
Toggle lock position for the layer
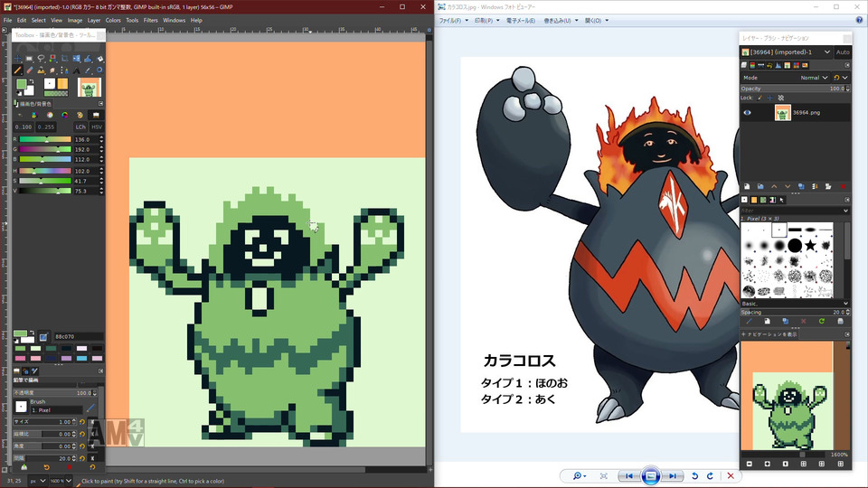(x=770, y=98)
